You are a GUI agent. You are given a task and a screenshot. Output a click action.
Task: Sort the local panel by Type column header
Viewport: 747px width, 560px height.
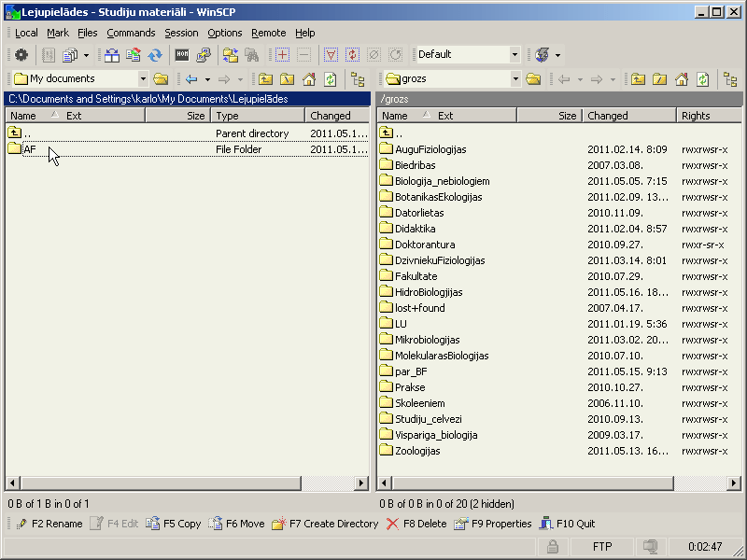click(x=259, y=116)
